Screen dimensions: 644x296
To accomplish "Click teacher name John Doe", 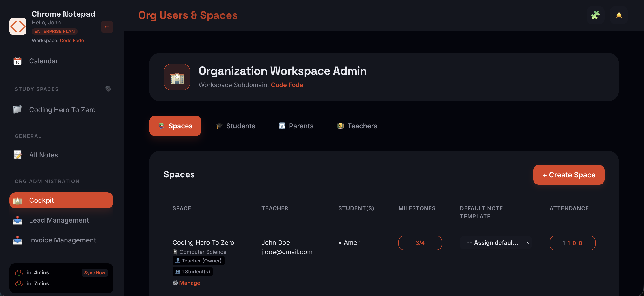I will coord(275,242).
